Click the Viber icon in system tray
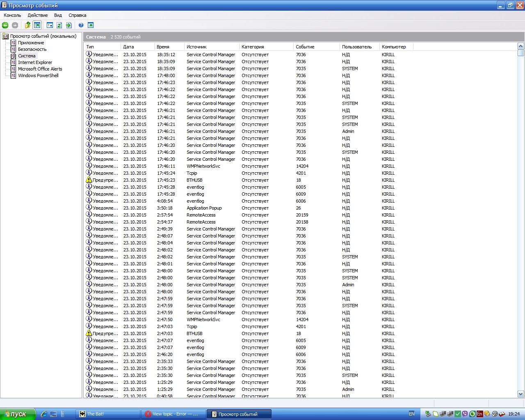Image resolution: width=525 pixels, height=420 pixels. coord(465,414)
